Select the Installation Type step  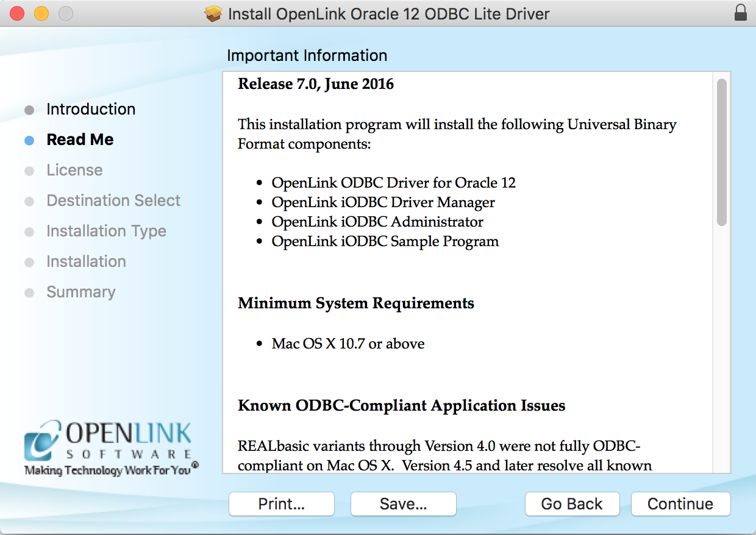point(106,232)
